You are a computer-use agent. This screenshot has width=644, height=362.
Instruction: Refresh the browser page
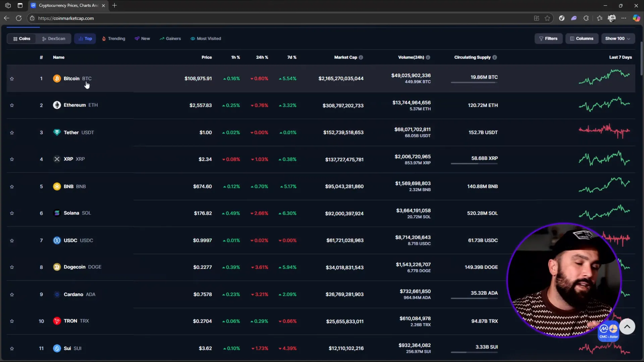[19, 18]
